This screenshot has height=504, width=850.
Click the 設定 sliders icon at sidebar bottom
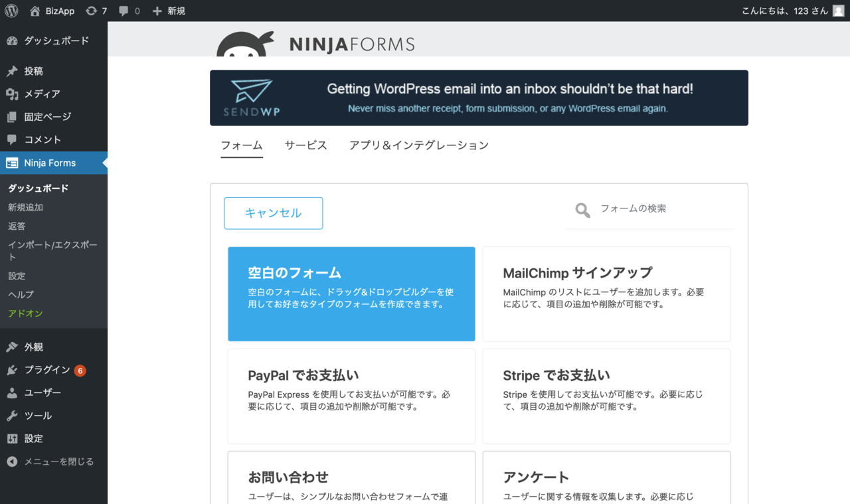12,438
